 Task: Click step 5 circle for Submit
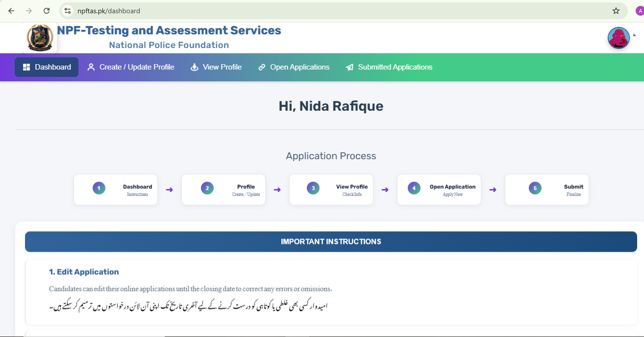(x=535, y=188)
